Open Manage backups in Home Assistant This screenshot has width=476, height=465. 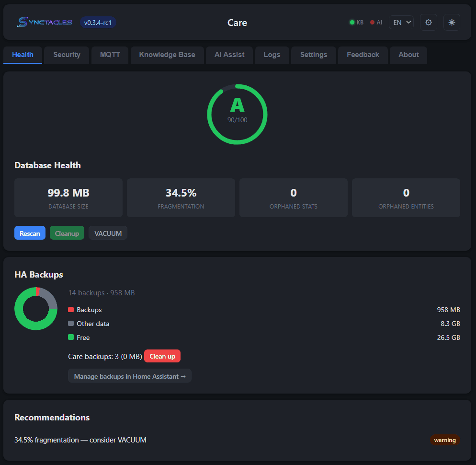pos(129,376)
